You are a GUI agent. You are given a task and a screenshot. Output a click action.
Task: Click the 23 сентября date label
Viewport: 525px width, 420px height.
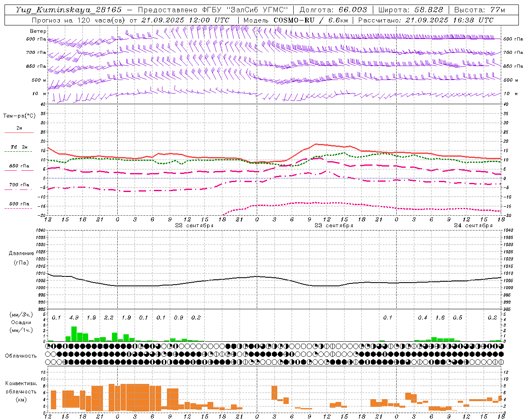(334, 226)
